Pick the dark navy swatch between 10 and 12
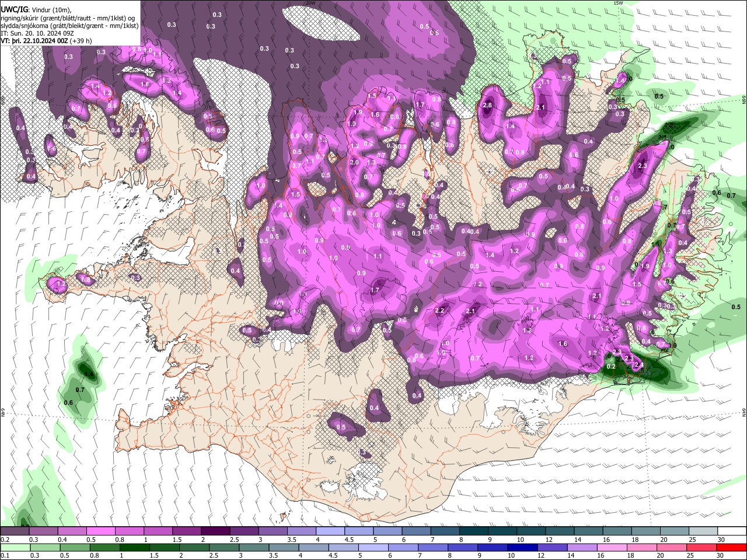747x560 pixels. point(521,548)
